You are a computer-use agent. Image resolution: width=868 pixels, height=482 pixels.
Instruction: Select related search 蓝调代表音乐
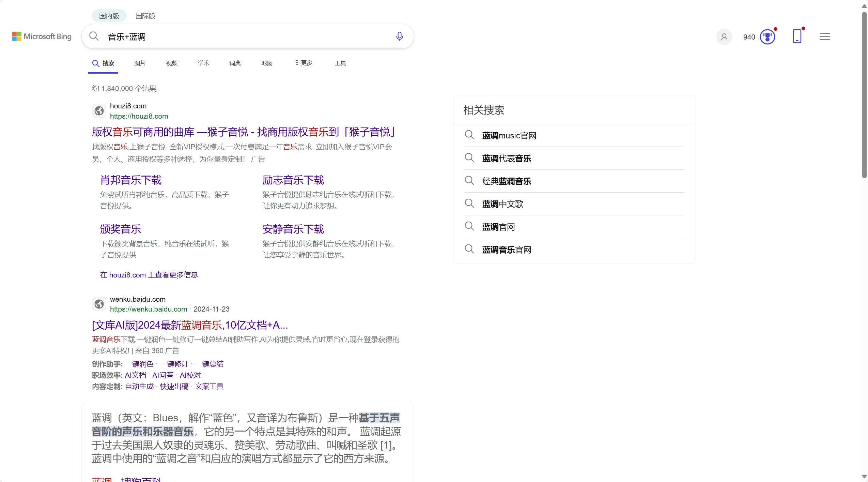click(574, 158)
